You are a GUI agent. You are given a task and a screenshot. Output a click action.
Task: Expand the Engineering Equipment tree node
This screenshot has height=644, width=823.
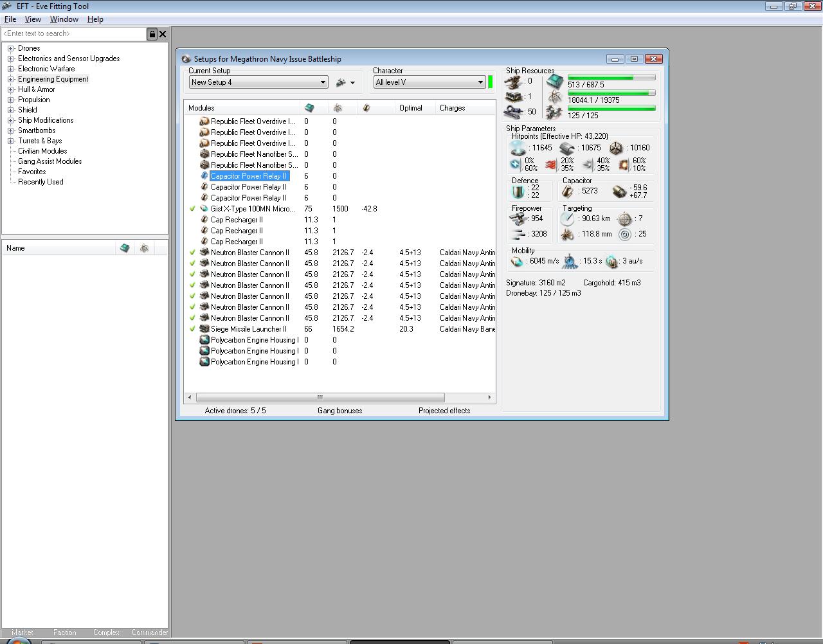pyautogui.click(x=10, y=79)
